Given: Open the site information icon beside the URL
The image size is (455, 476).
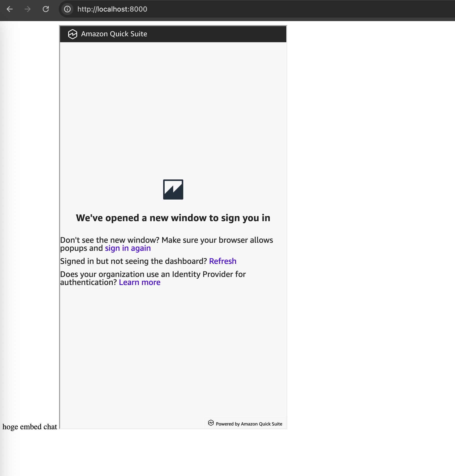Looking at the screenshot, I should click(x=67, y=9).
